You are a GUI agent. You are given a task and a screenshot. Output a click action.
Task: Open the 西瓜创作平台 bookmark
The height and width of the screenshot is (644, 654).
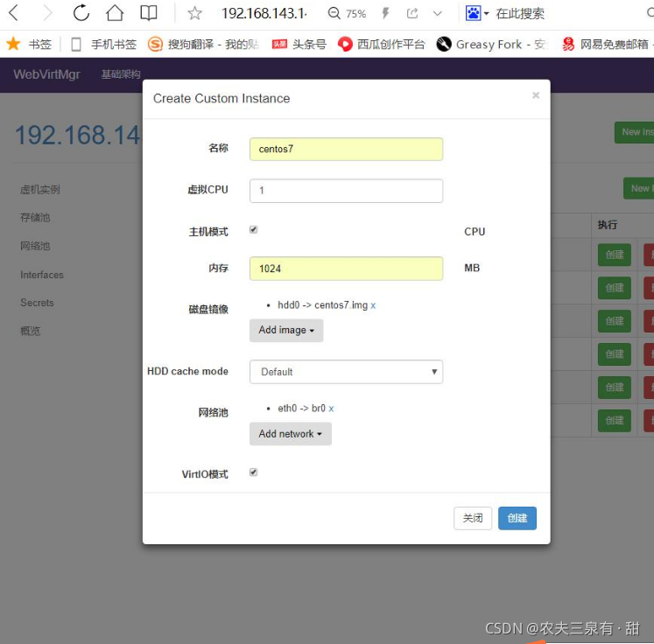coord(381,44)
